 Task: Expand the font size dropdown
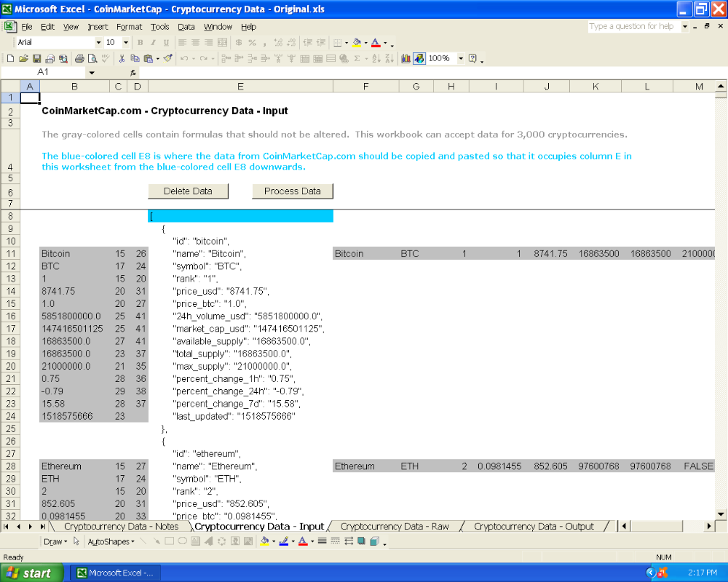tap(126, 43)
